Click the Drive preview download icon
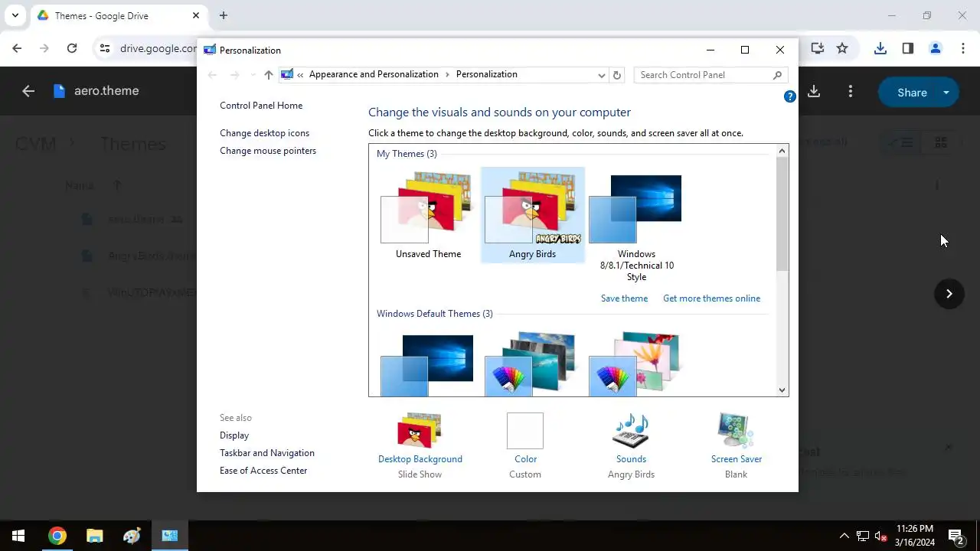 click(814, 92)
